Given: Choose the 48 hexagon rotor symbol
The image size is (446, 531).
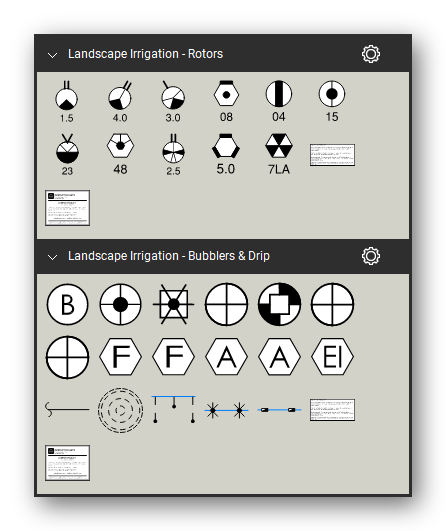Looking at the screenshot, I should [x=120, y=154].
